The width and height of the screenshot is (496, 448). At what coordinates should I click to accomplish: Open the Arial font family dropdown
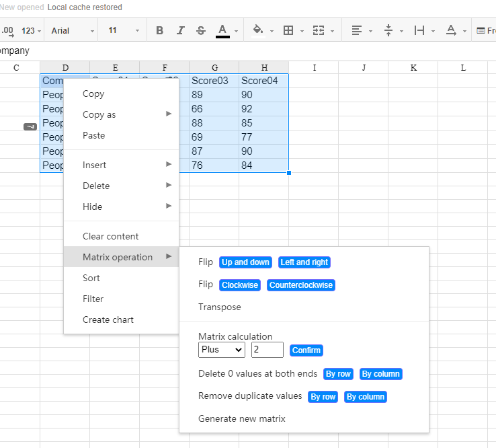(x=73, y=31)
